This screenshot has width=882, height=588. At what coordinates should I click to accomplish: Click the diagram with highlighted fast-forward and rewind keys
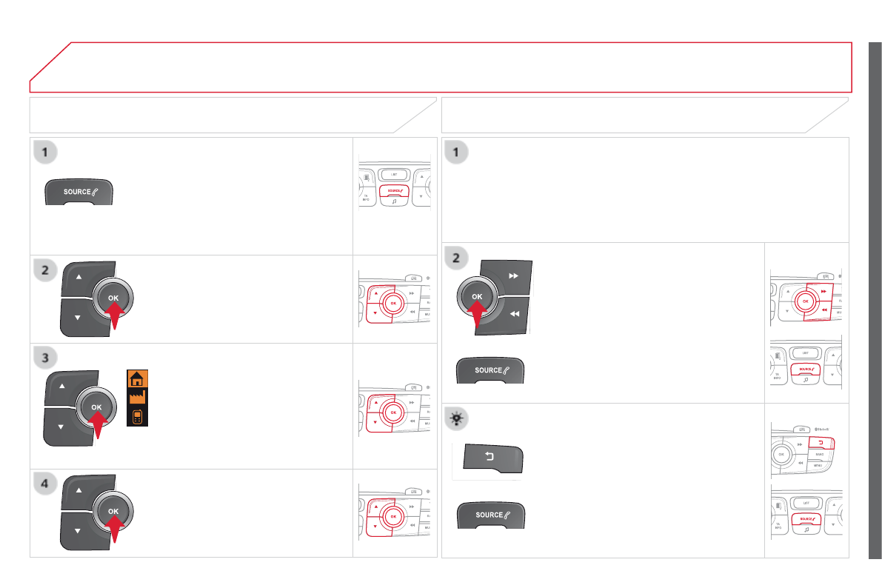pyautogui.click(x=806, y=298)
